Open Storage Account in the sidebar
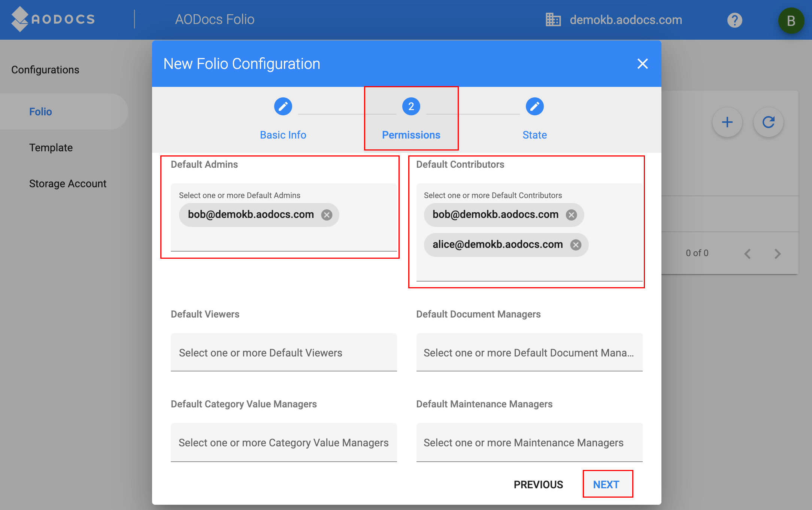The height and width of the screenshot is (510, 812). pyautogui.click(x=68, y=183)
